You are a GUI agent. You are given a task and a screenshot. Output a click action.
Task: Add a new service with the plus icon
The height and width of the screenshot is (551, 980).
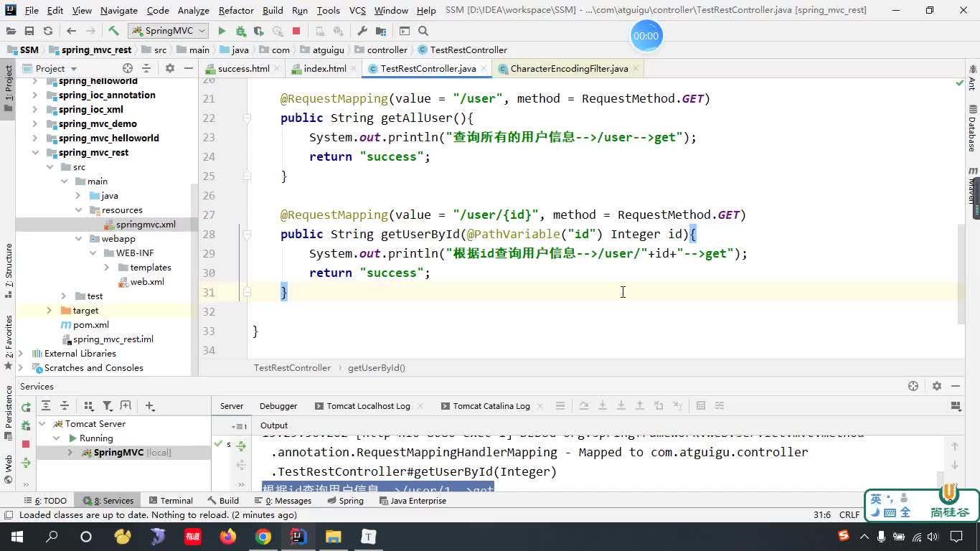point(150,405)
